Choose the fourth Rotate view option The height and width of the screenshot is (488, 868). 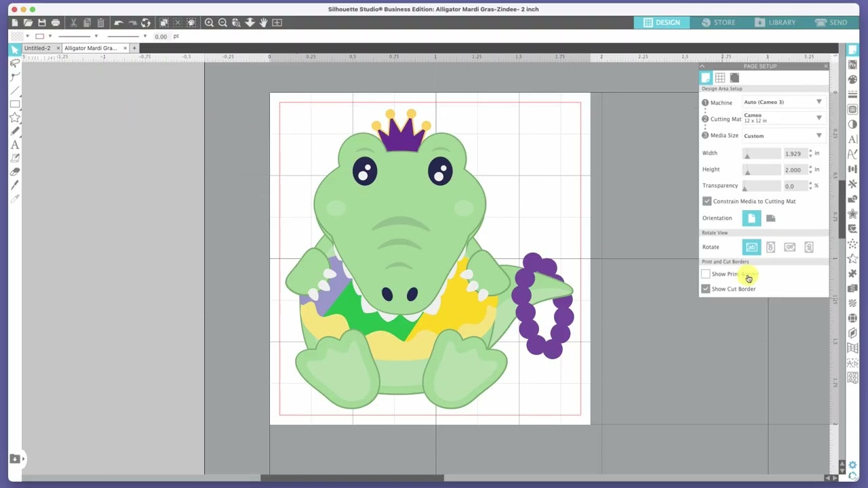pyautogui.click(x=808, y=247)
